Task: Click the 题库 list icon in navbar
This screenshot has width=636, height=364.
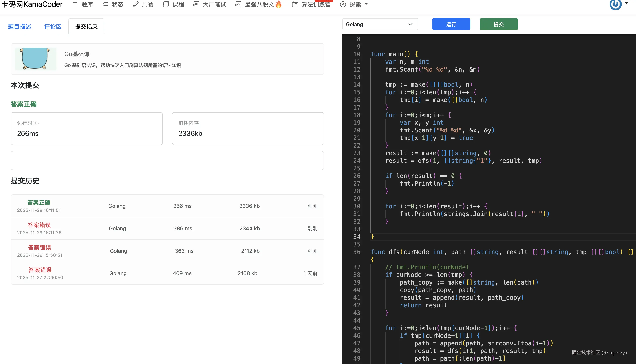Action: 75,4
